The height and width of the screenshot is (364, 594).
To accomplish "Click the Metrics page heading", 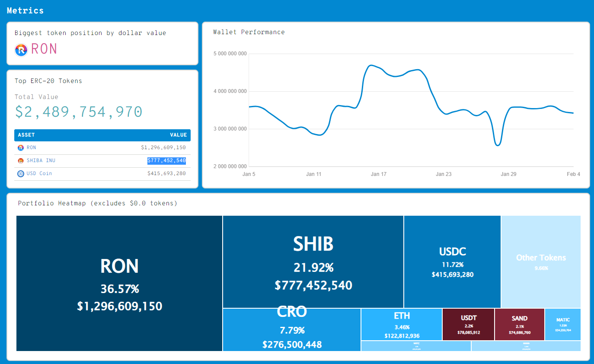I will [x=25, y=10].
